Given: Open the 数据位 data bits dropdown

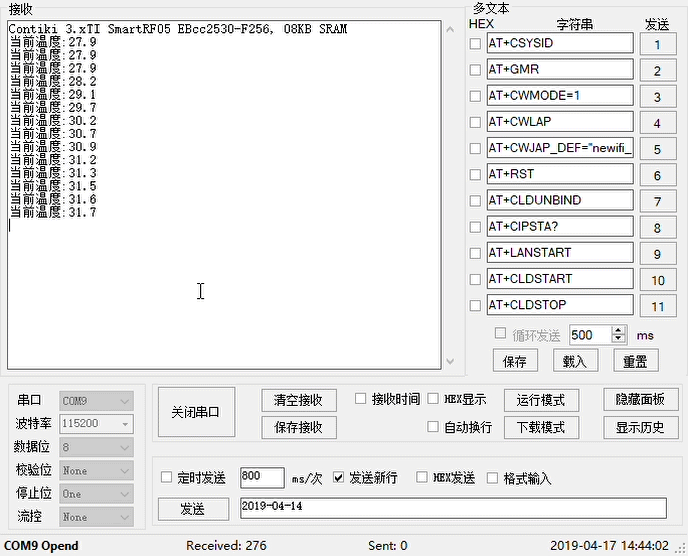Looking at the screenshot, I should (96, 448).
